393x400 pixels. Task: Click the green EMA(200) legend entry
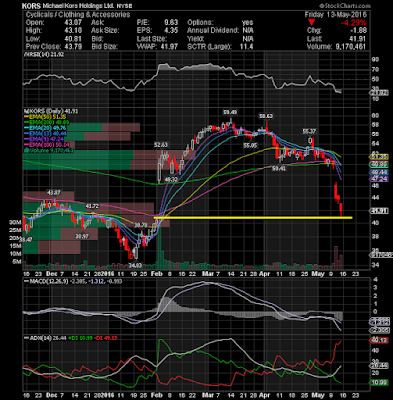47,122
